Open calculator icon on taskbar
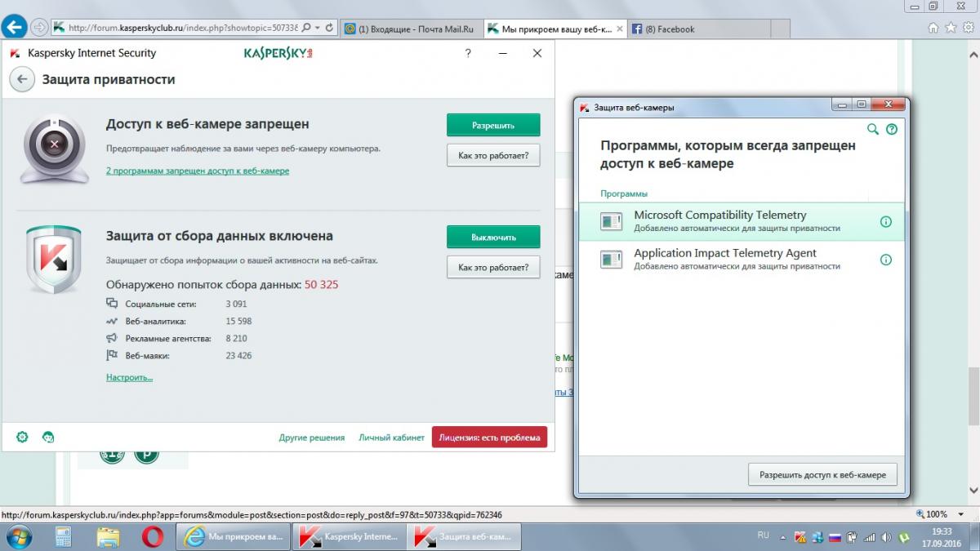This screenshot has width=980, height=551. click(x=64, y=537)
